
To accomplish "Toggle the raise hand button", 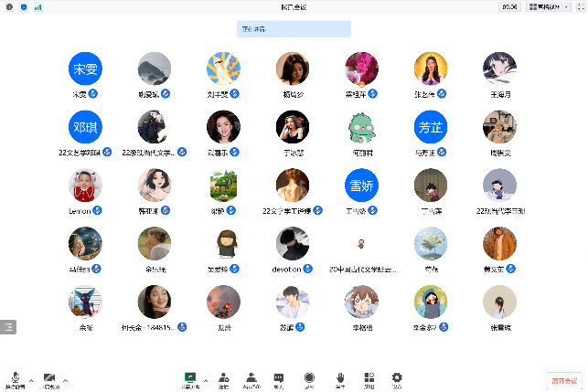I will 339,379.
